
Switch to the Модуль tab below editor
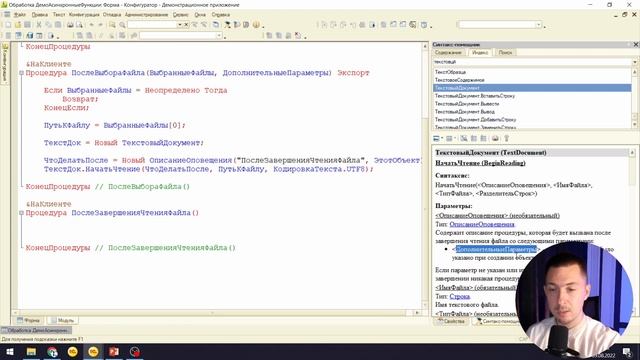coord(62,320)
